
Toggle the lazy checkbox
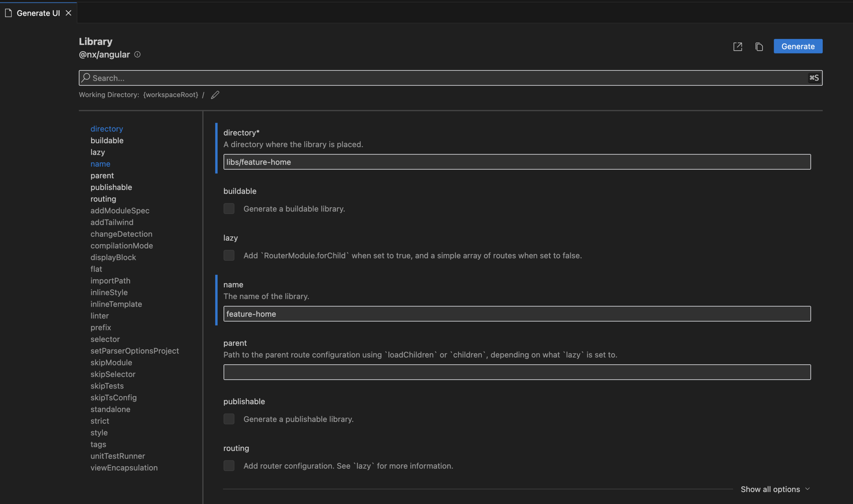pos(229,255)
